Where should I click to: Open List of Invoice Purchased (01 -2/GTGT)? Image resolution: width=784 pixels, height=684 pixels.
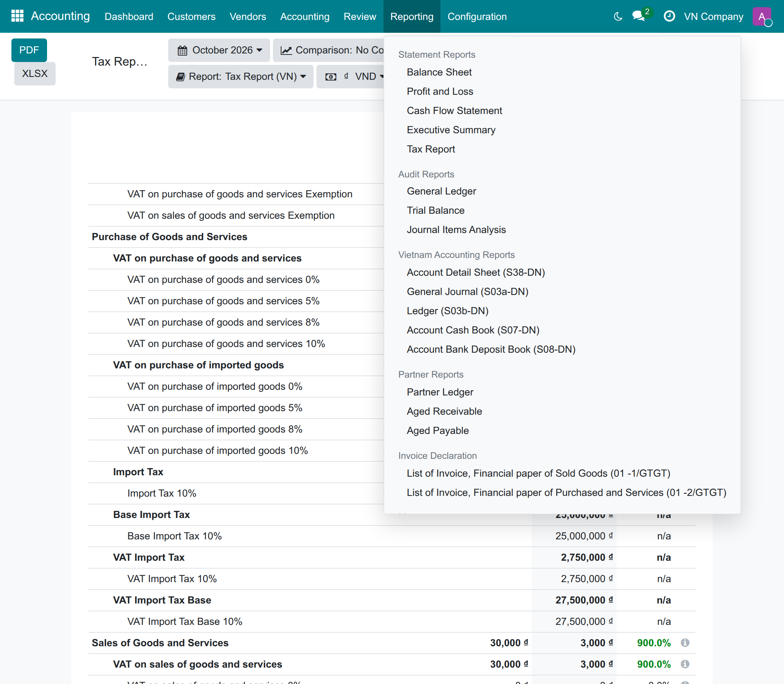[x=566, y=493]
